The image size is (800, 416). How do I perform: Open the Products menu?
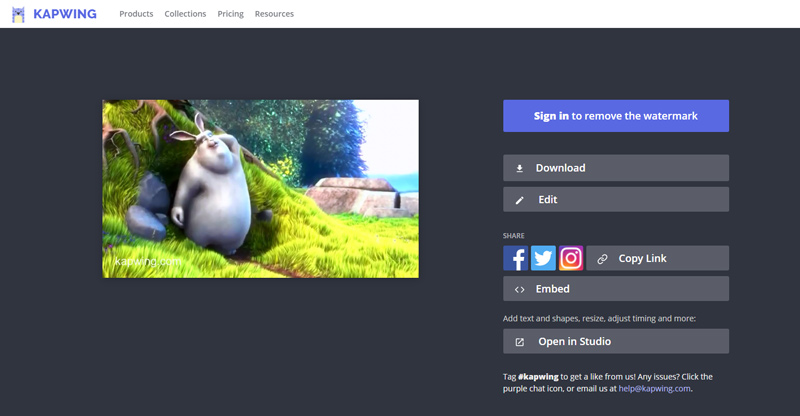coord(136,14)
